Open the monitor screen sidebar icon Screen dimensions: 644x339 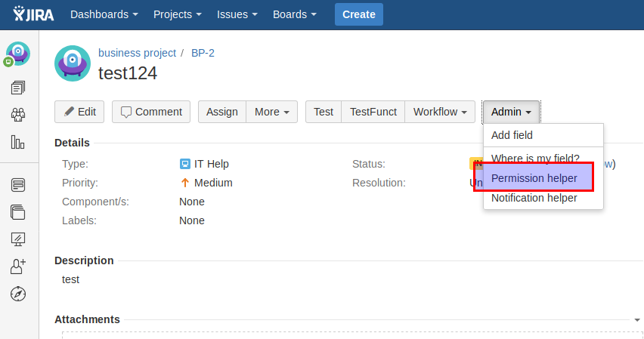[18, 239]
